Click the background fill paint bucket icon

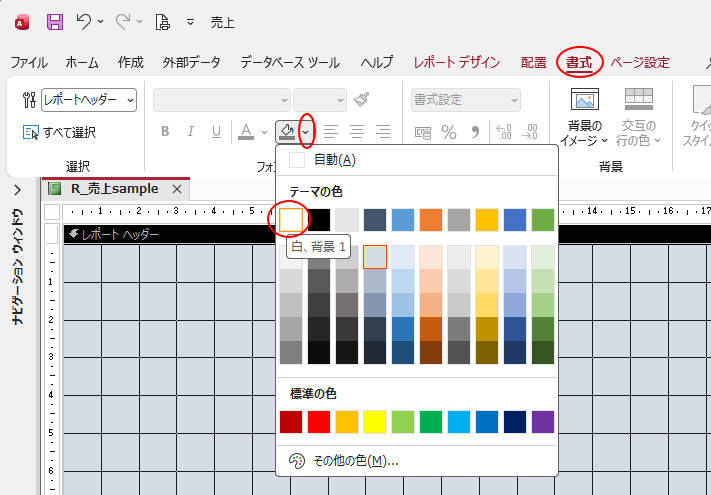pyautogui.click(x=287, y=132)
